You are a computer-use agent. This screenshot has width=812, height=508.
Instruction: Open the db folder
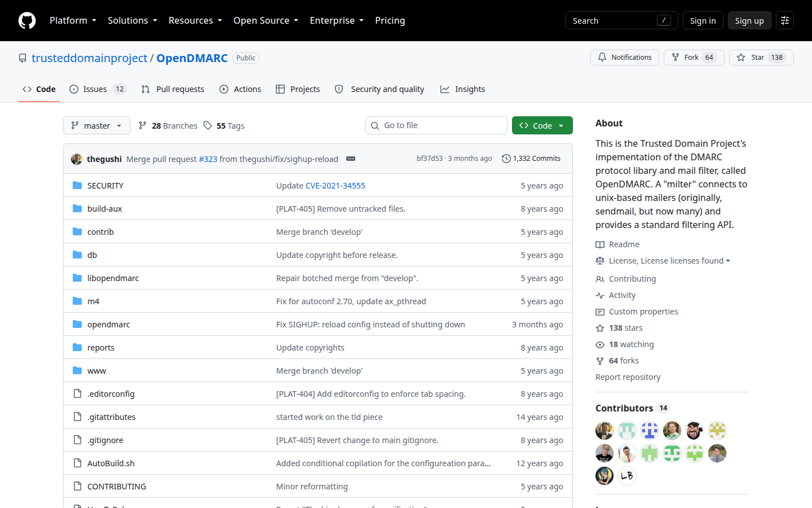[x=92, y=255]
